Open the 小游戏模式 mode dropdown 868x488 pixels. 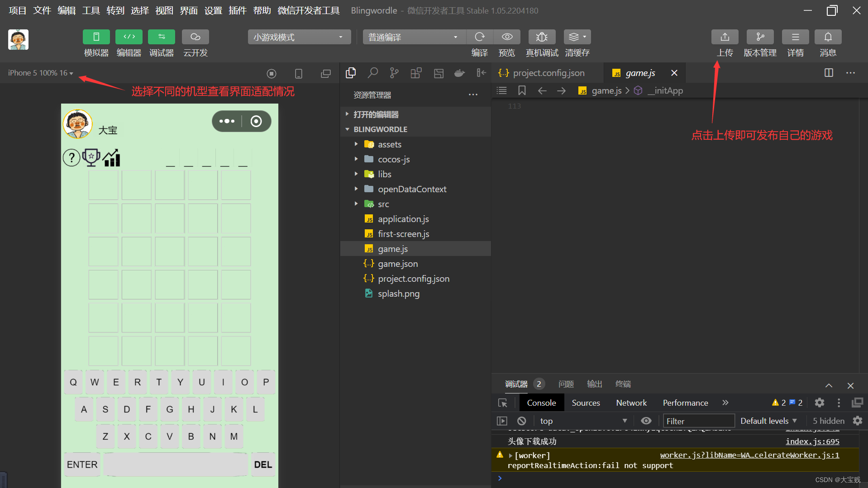pos(299,37)
